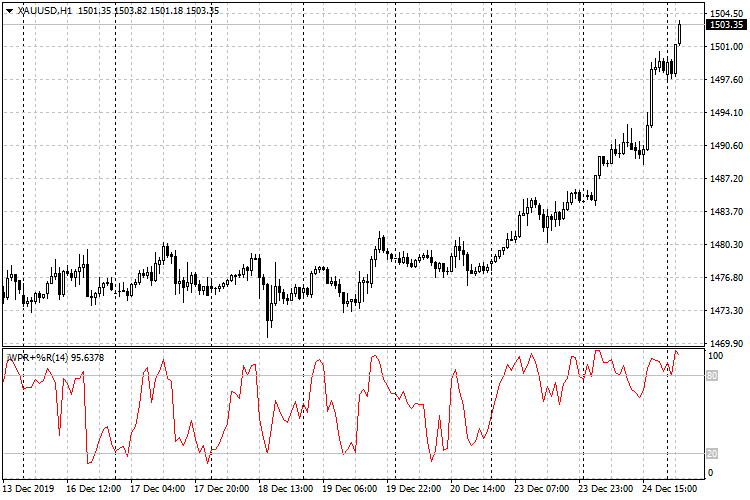Click the latest candlestick at chart's top right
Image resolution: width=750 pixels, height=500 pixels.
point(679,32)
